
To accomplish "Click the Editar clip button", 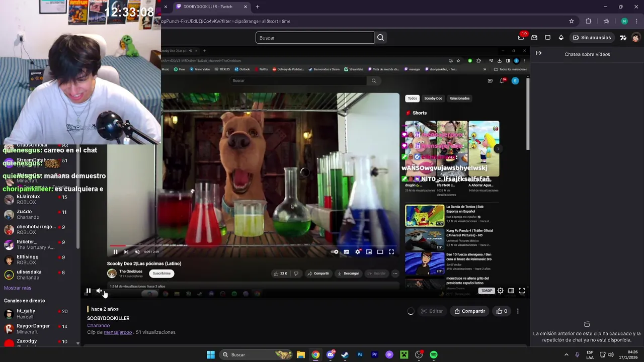I will click(432, 311).
